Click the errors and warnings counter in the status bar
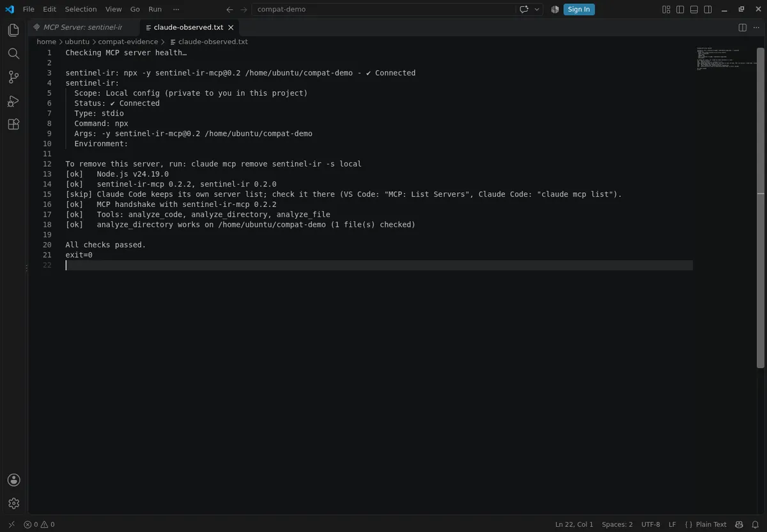This screenshot has width=767, height=532. [39, 524]
